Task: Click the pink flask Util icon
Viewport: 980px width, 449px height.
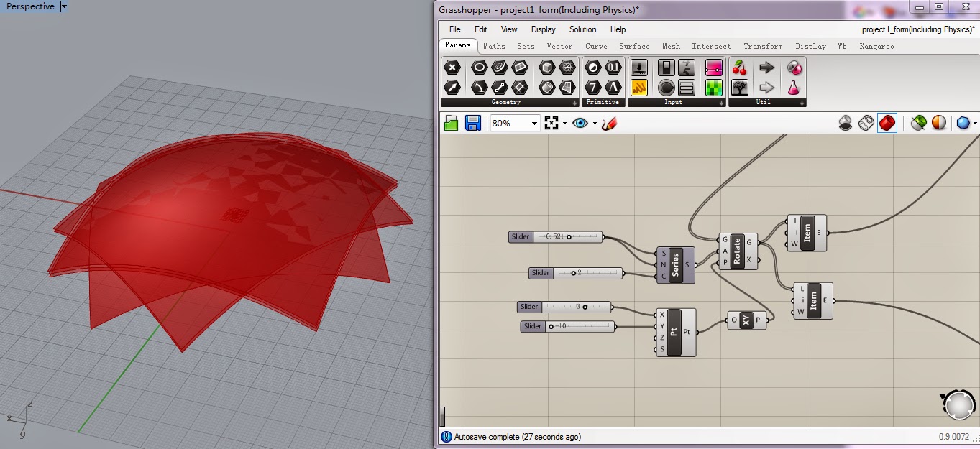Action: (x=794, y=88)
